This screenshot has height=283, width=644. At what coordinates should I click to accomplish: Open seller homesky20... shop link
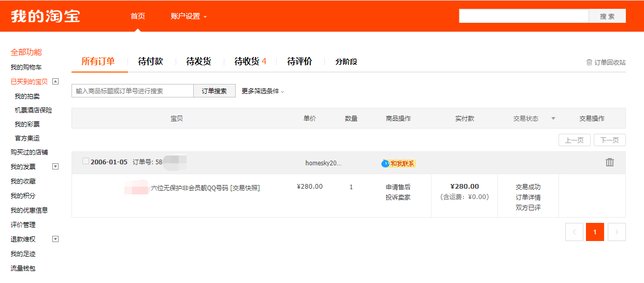[x=323, y=163]
